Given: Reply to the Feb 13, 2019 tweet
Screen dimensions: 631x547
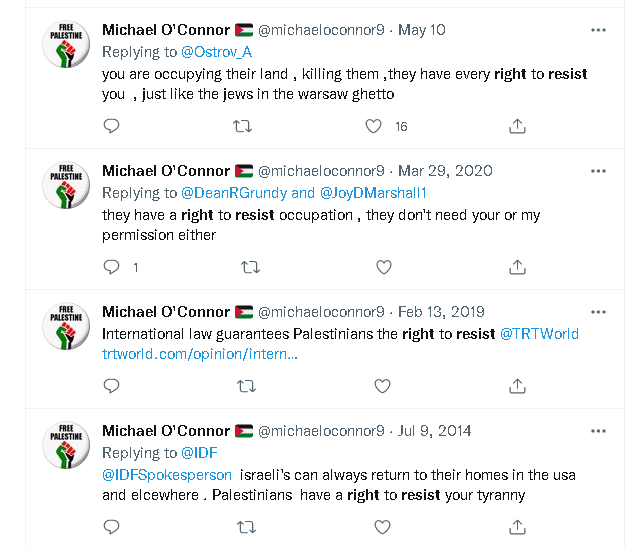Looking at the screenshot, I should [x=112, y=386].
